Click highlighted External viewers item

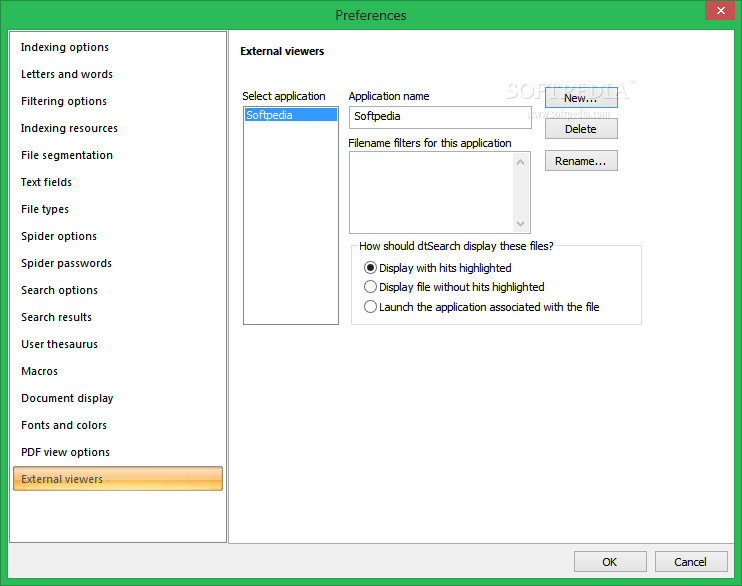pos(118,479)
